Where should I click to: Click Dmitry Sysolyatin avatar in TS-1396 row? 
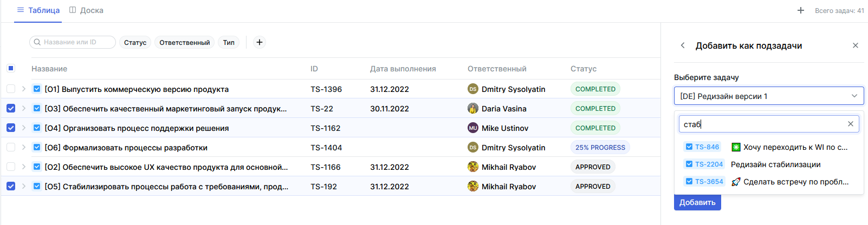[472, 89]
